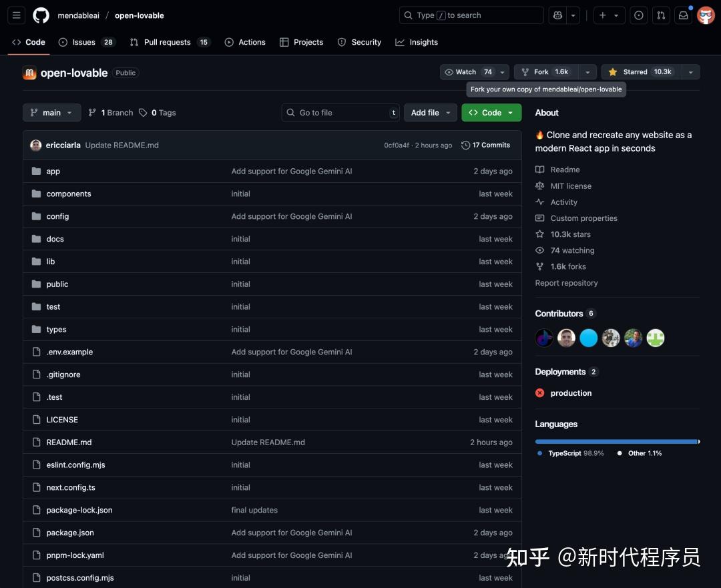Open the README.md file
721x588 pixels.
point(69,443)
